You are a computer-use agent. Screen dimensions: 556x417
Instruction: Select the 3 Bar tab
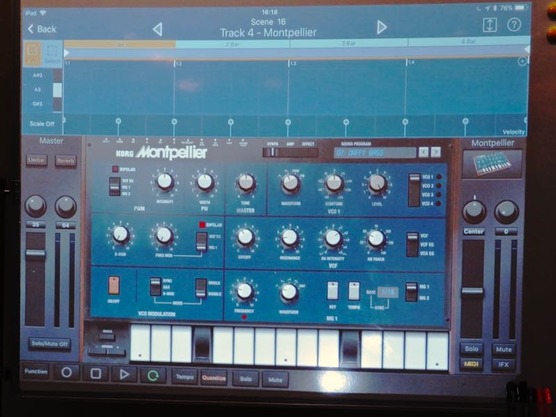tap(349, 43)
